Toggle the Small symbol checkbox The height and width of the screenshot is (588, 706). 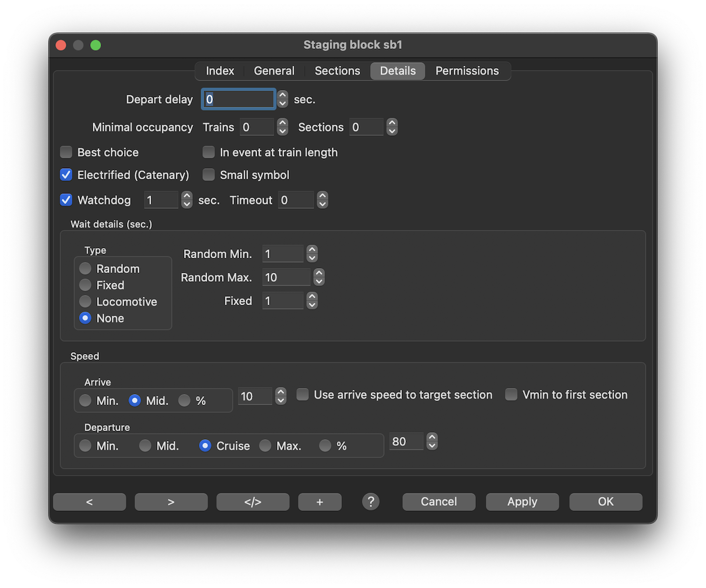pyautogui.click(x=209, y=175)
